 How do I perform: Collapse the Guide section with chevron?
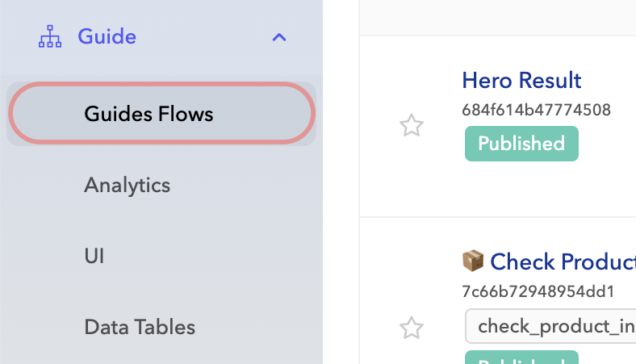(279, 37)
